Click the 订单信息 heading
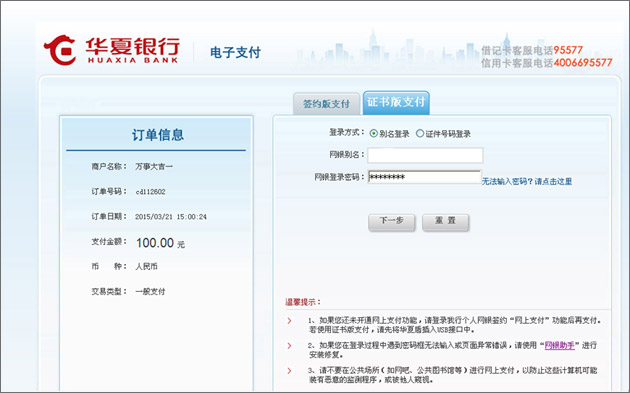 [158, 135]
